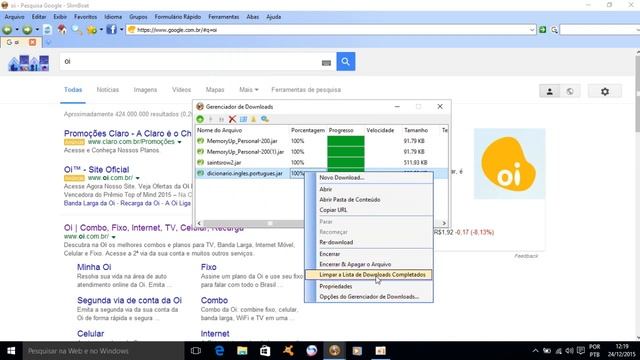Click the magnifier search toolbar icon
Viewport: 640px width, 360px height.
77,29
